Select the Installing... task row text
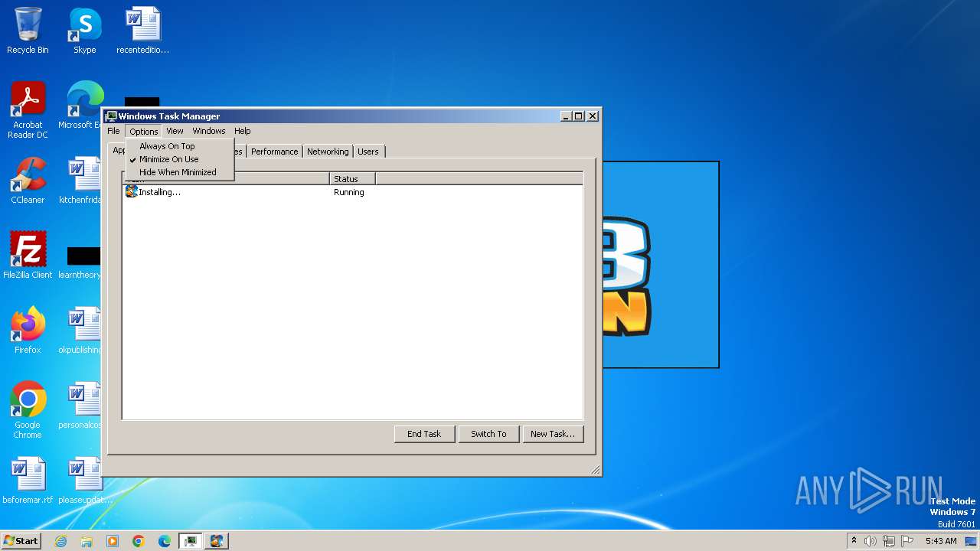The height and width of the screenshot is (551, 980). [x=159, y=192]
